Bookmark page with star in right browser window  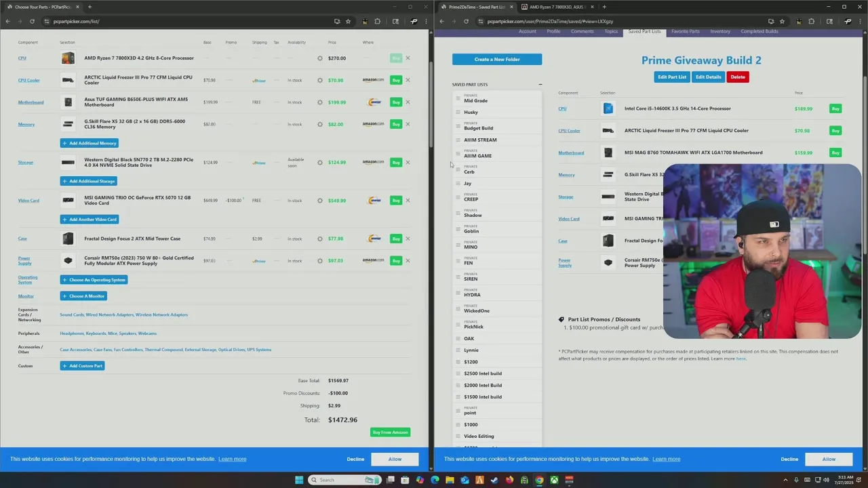coord(783,21)
